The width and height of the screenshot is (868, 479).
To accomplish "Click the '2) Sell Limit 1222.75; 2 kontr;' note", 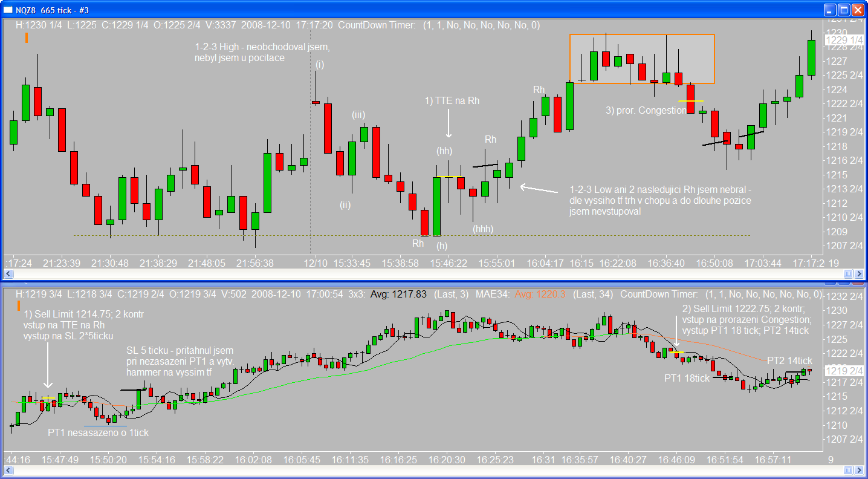I will click(x=742, y=308).
